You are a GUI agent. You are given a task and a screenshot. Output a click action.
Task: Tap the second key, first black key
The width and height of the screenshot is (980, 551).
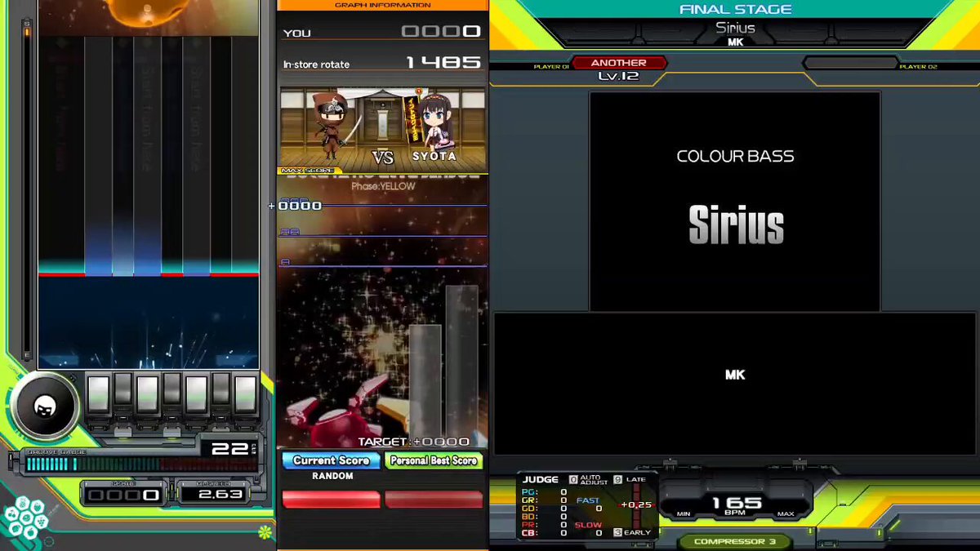tap(123, 389)
